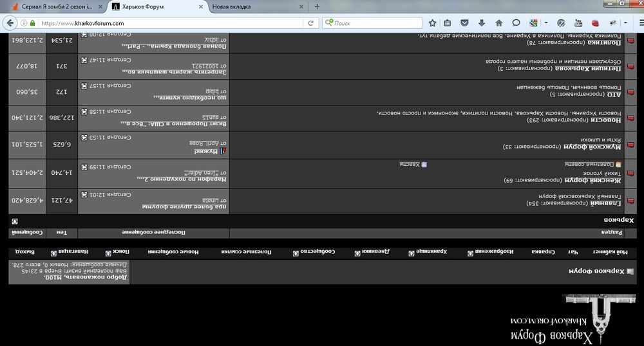Bookmark this page with the star icon

[x=433, y=23]
